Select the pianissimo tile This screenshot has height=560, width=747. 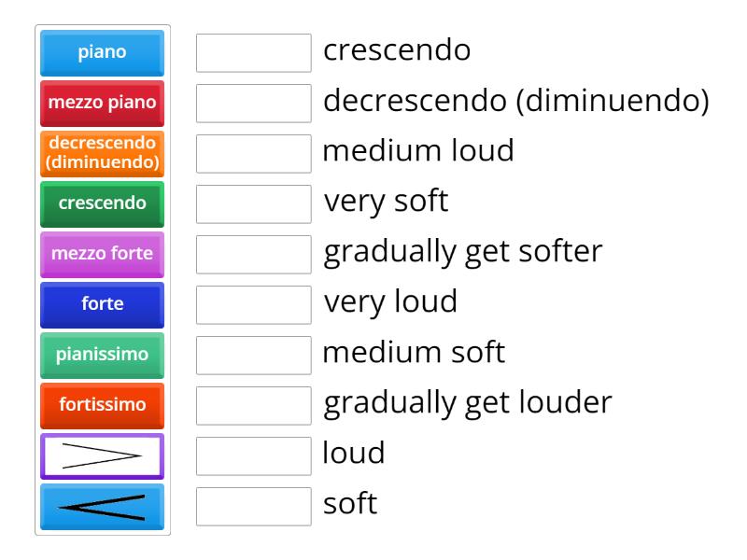101,356
